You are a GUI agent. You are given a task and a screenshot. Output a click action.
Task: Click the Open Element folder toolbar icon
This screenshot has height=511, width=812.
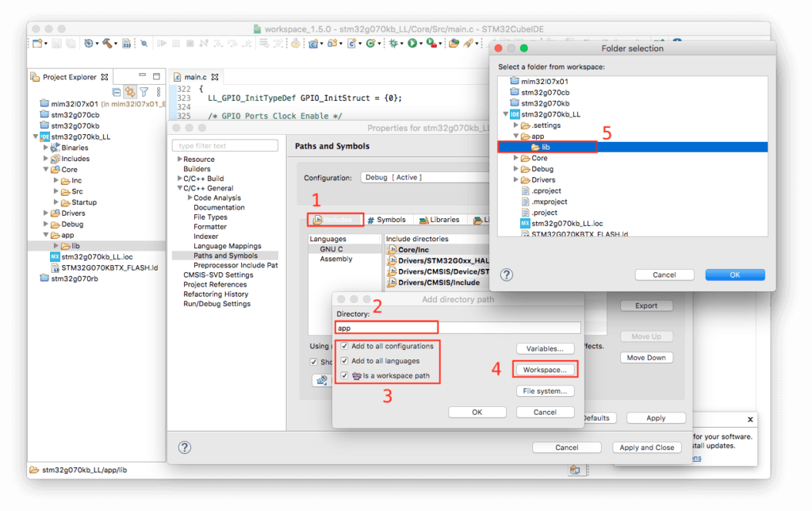point(454,44)
